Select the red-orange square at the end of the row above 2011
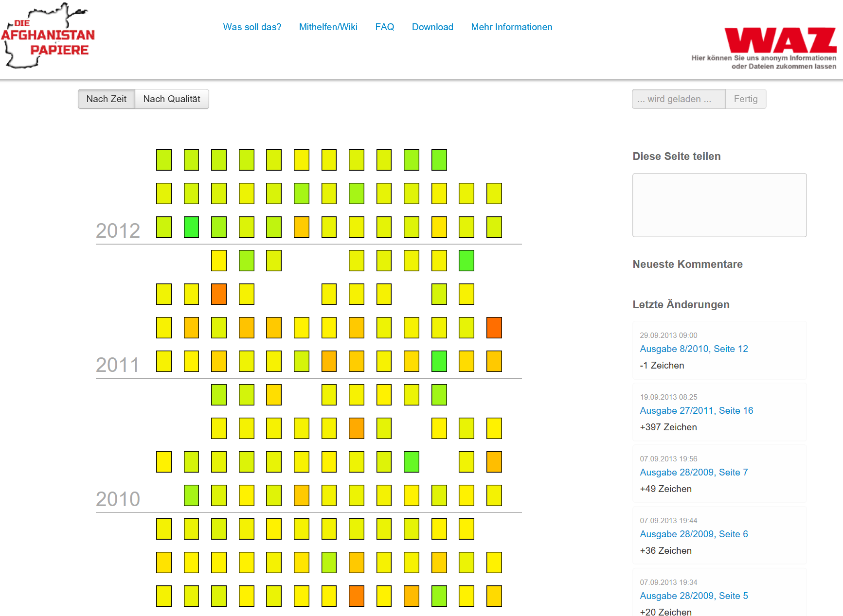This screenshot has width=843, height=616. [494, 328]
